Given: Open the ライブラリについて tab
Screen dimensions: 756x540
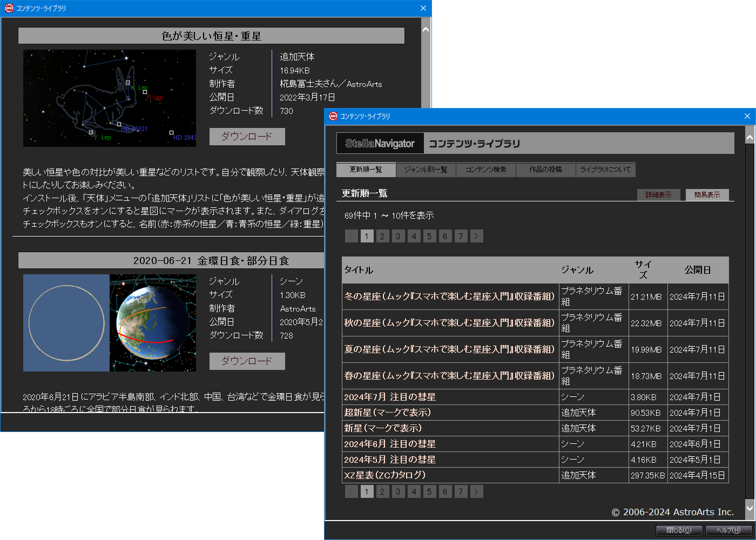Looking at the screenshot, I should pos(605,170).
